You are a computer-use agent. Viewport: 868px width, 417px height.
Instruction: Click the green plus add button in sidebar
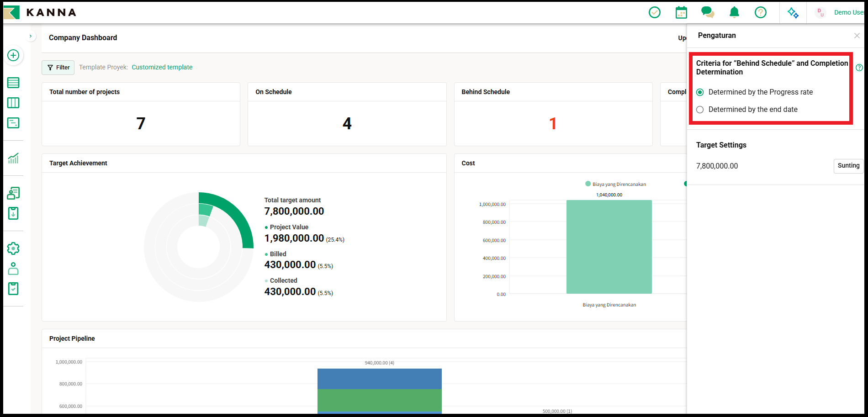[13, 55]
